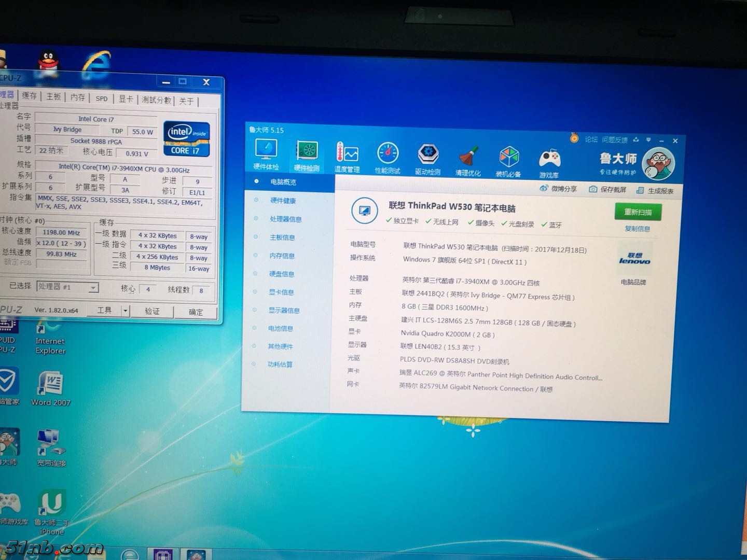Switch to CPU-Z 缓存 tab
The image size is (747, 560).
click(x=30, y=96)
